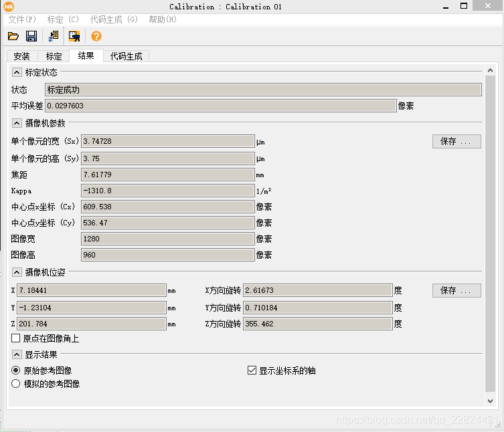Minimize the Calibration window
This screenshot has height=432, width=504.
pyautogui.click(x=446, y=7)
